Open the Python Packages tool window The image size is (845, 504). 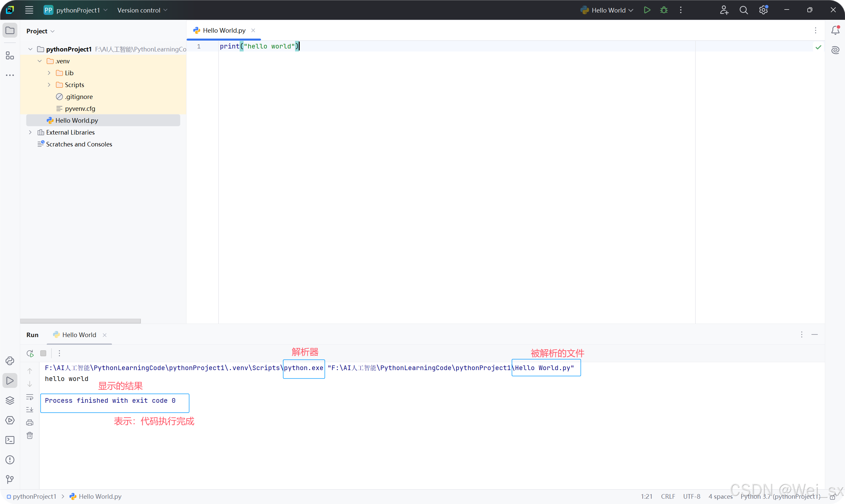coord(10,401)
